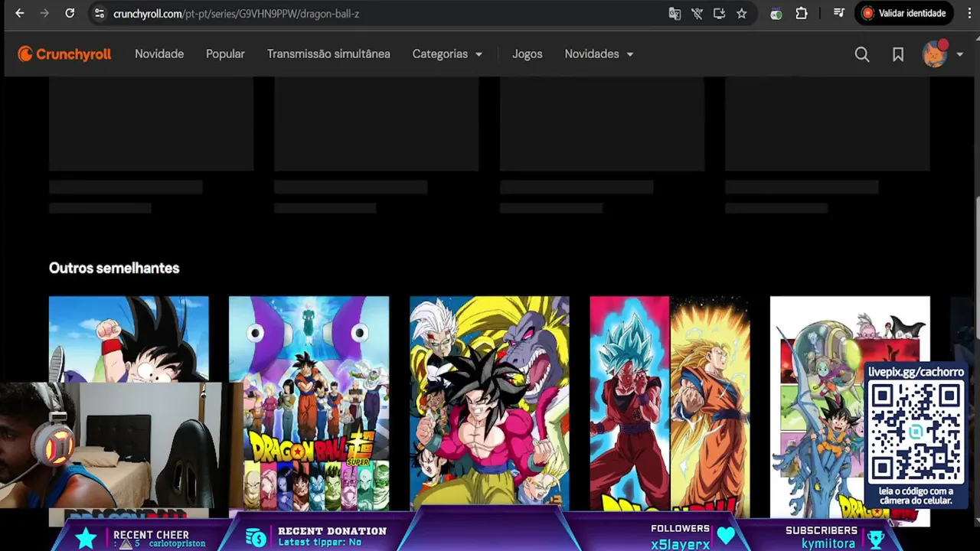Click the crossed-out icon next to translate

point(697,13)
